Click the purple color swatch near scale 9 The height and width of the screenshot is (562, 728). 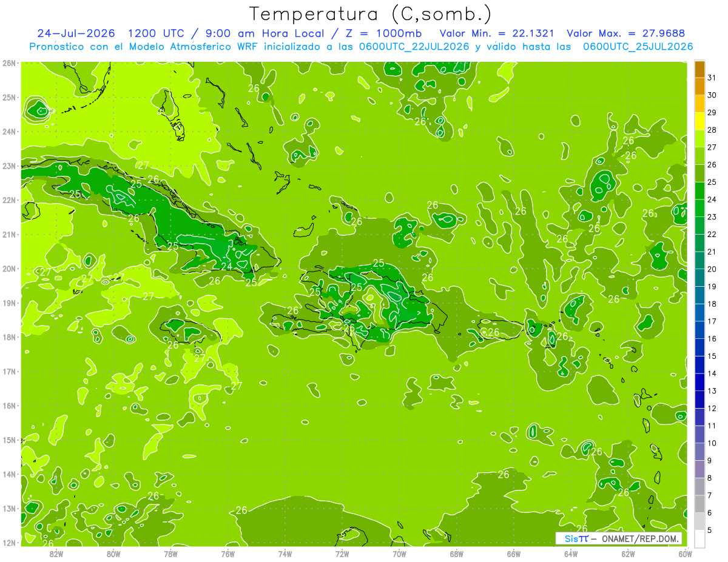pyautogui.click(x=699, y=469)
